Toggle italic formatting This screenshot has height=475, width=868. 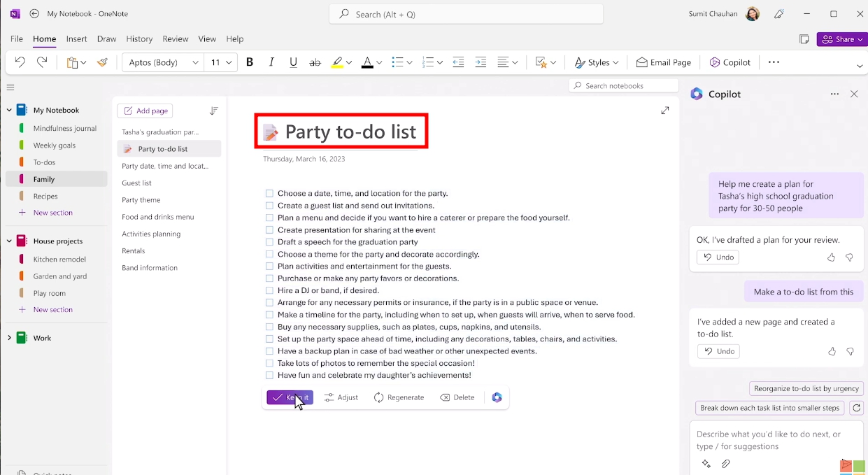271,62
